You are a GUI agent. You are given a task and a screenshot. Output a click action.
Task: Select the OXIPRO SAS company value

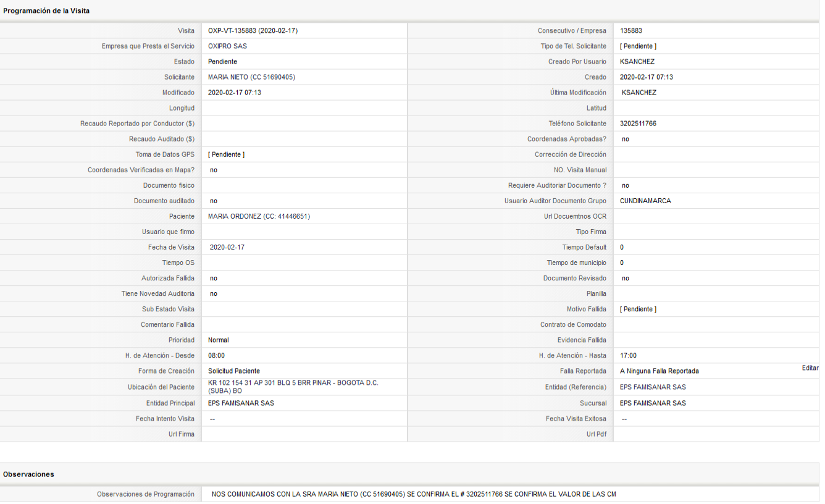coord(228,46)
